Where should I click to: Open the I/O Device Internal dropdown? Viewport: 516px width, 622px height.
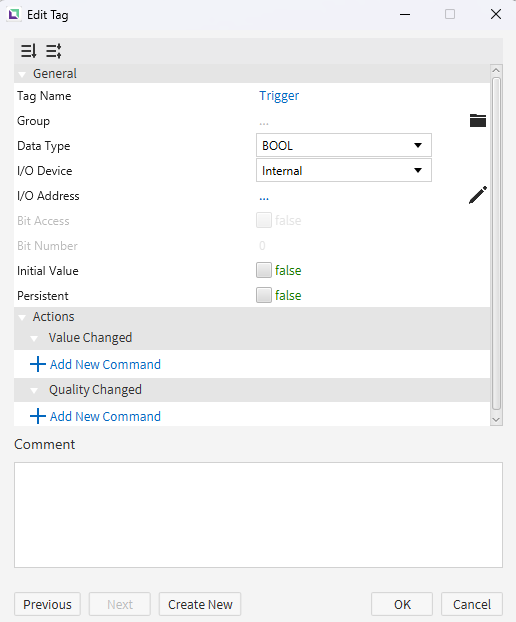pos(343,170)
